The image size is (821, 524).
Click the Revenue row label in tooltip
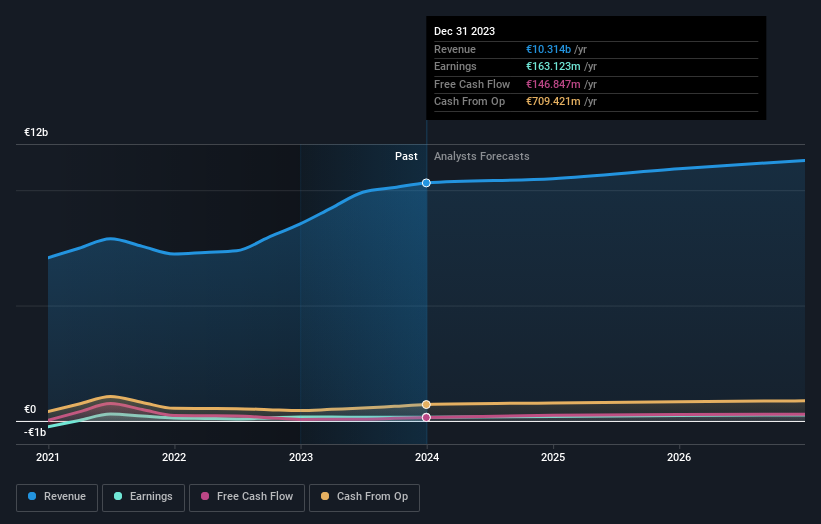454,49
